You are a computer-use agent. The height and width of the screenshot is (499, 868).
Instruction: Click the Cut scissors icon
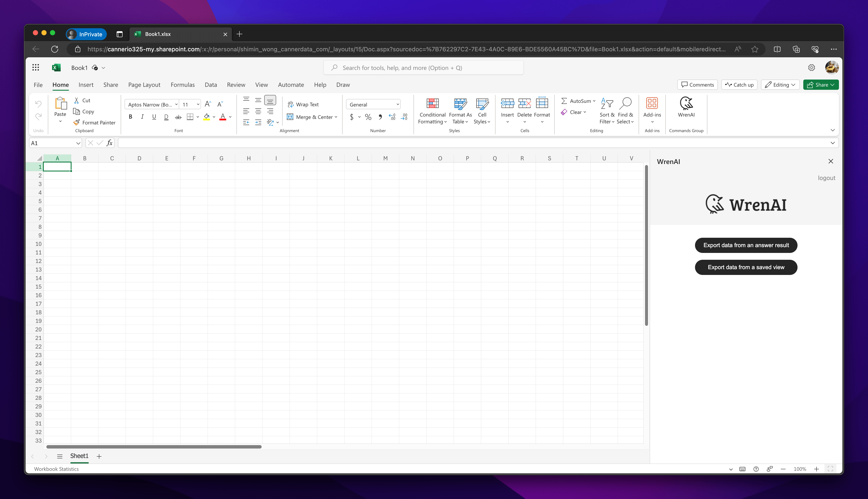pyautogui.click(x=77, y=100)
